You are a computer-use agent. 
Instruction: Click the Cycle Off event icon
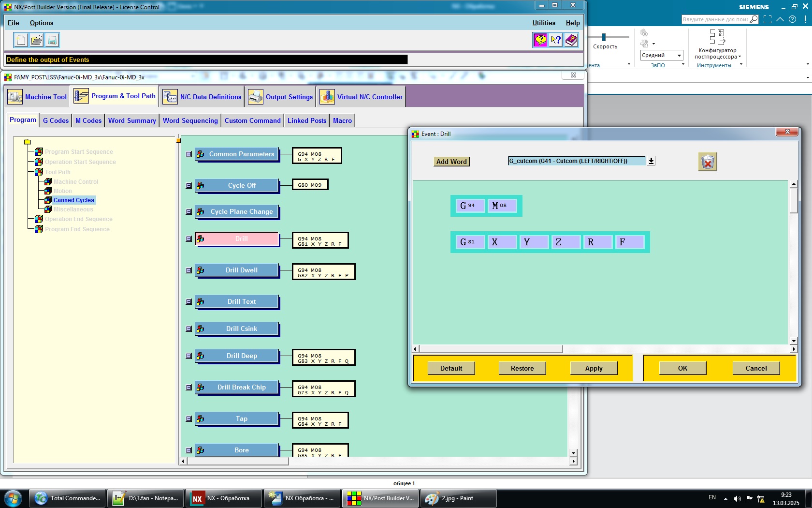click(201, 186)
